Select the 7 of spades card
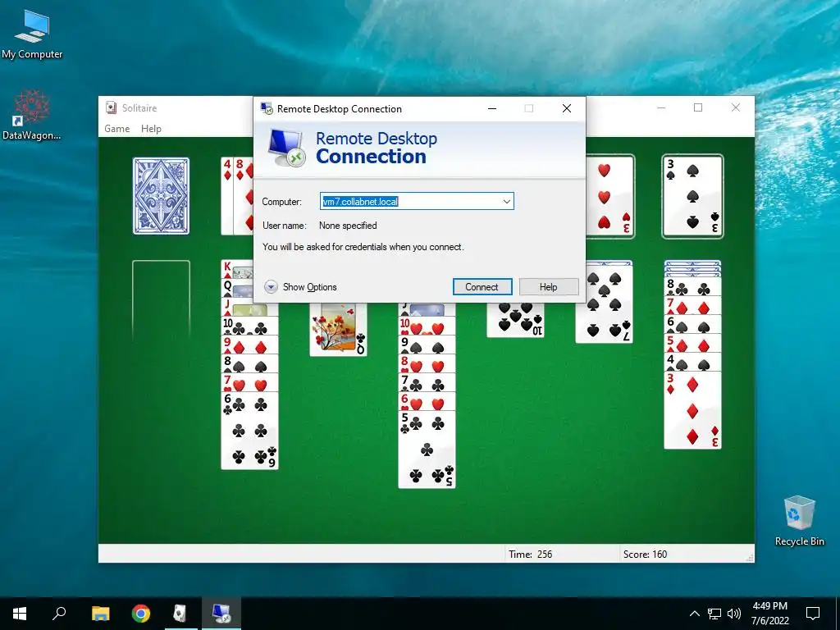 pos(604,304)
